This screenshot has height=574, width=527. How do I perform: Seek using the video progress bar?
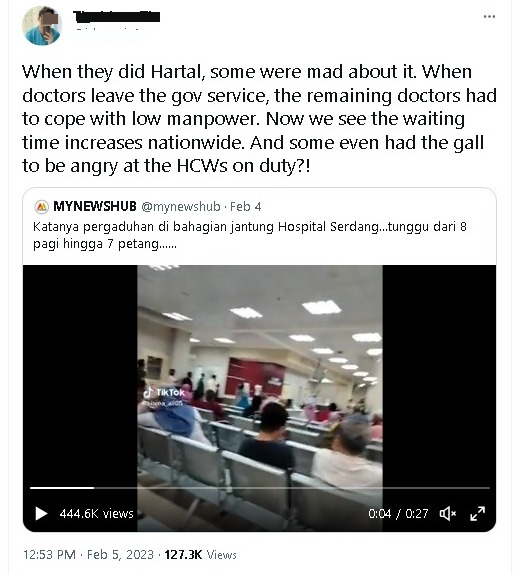click(259, 488)
